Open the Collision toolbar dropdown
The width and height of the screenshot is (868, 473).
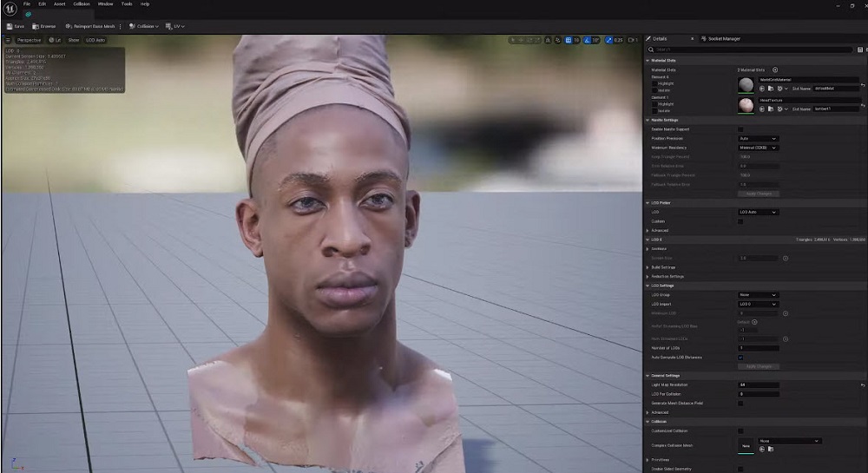tap(144, 26)
